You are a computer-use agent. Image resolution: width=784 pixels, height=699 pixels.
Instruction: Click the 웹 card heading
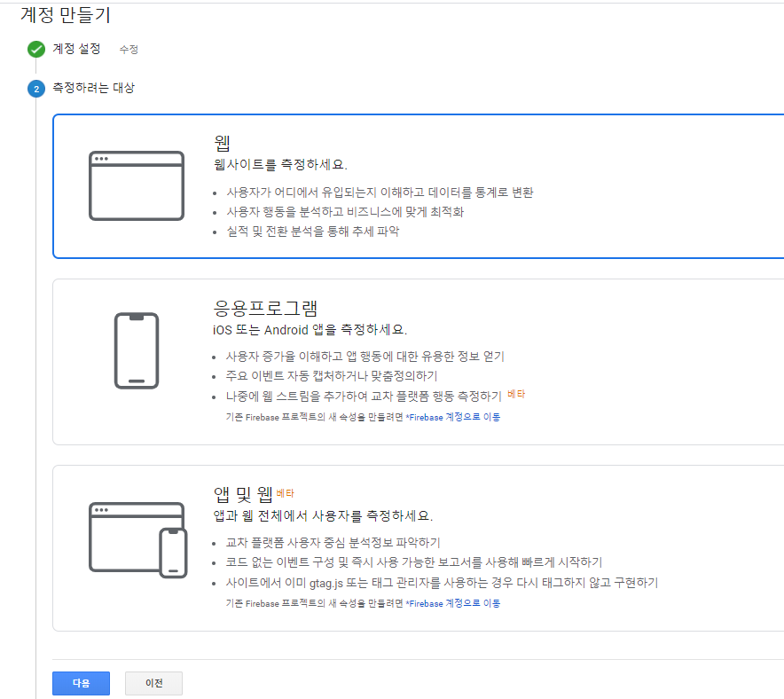coord(222,143)
